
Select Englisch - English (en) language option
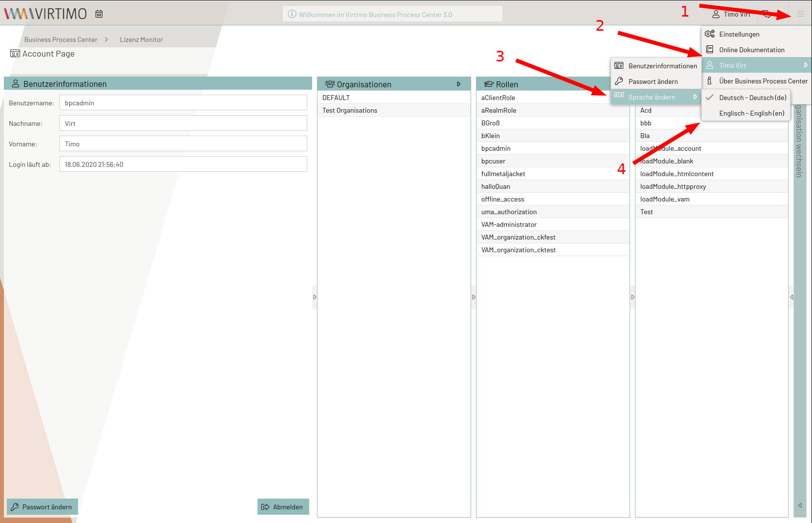click(x=751, y=113)
